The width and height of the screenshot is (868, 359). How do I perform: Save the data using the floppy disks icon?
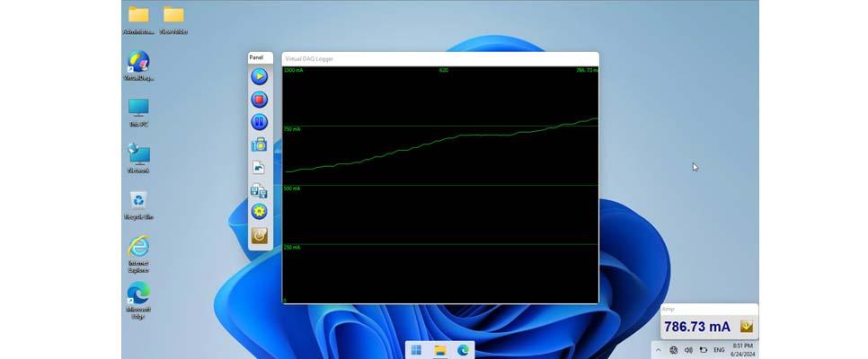(259, 191)
